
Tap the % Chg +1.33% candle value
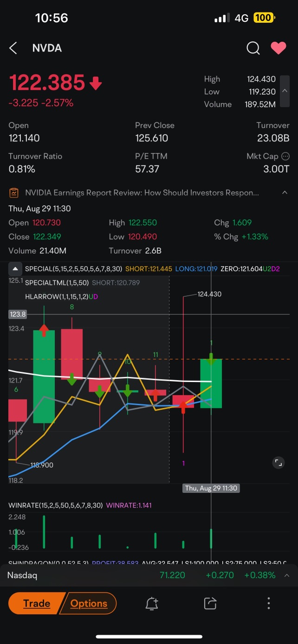point(255,236)
